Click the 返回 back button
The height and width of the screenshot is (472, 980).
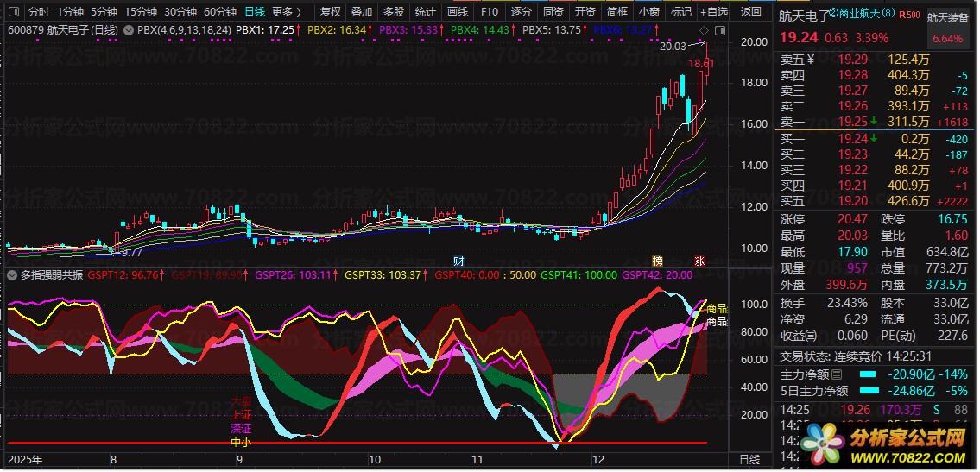[750, 11]
